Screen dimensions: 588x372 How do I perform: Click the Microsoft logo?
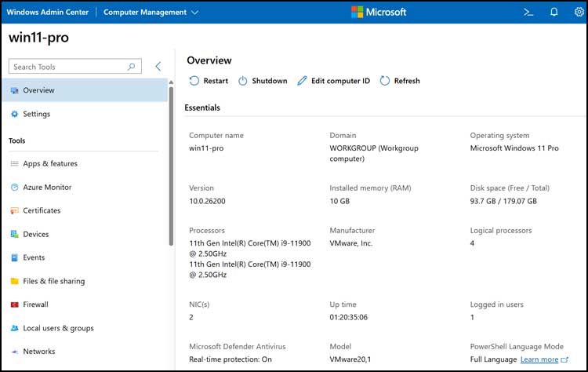click(x=379, y=12)
